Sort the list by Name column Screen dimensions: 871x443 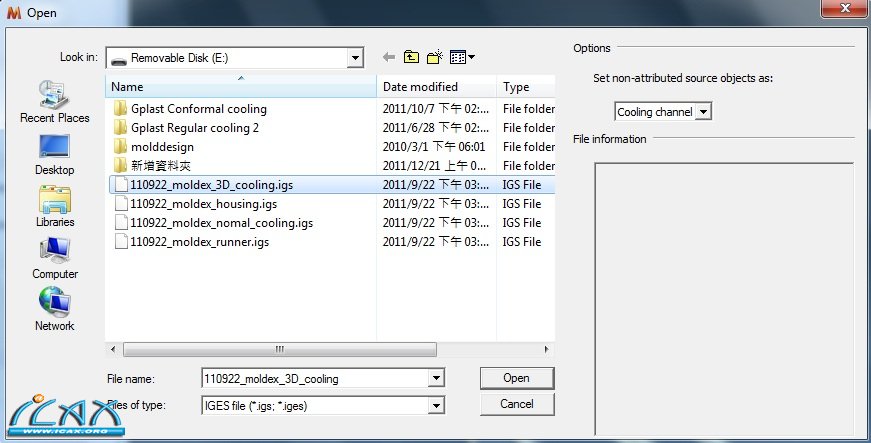pyautogui.click(x=241, y=87)
